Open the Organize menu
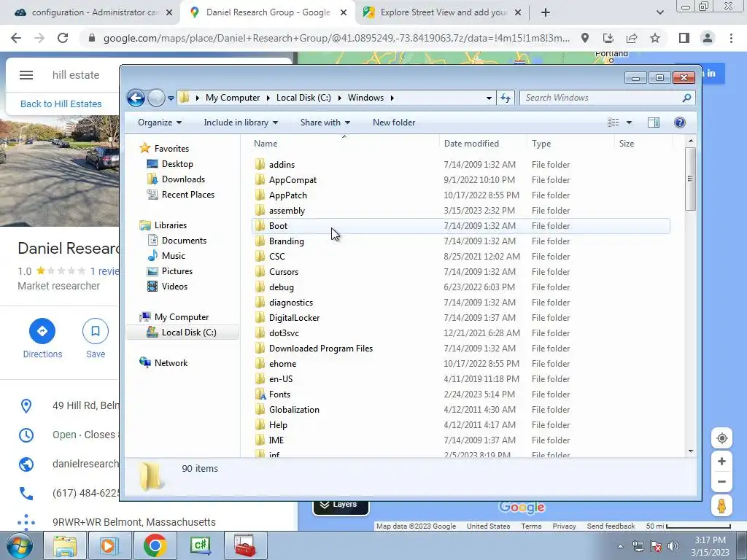Screen dimensions: 747x560 coord(160,122)
